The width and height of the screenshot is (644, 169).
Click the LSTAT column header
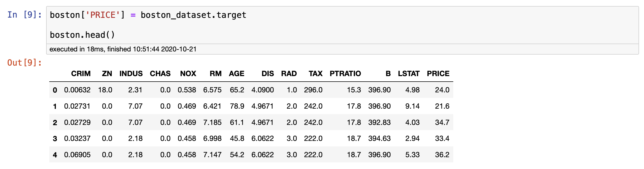[x=409, y=74]
